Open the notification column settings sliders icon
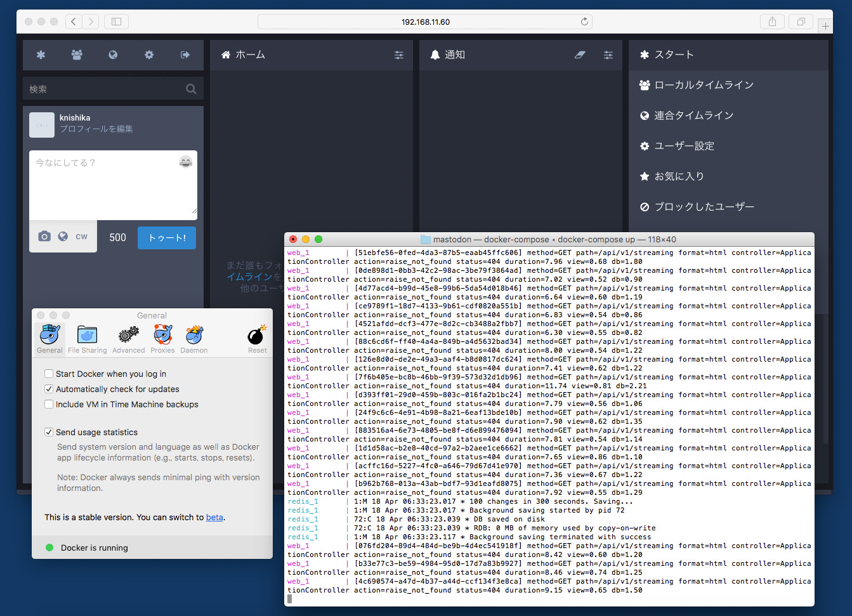 click(x=608, y=55)
